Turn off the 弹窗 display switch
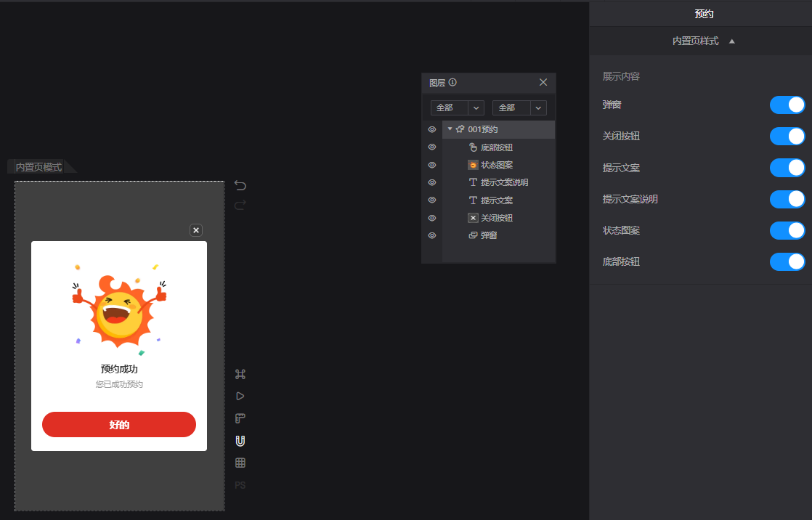 pos(787,105)
